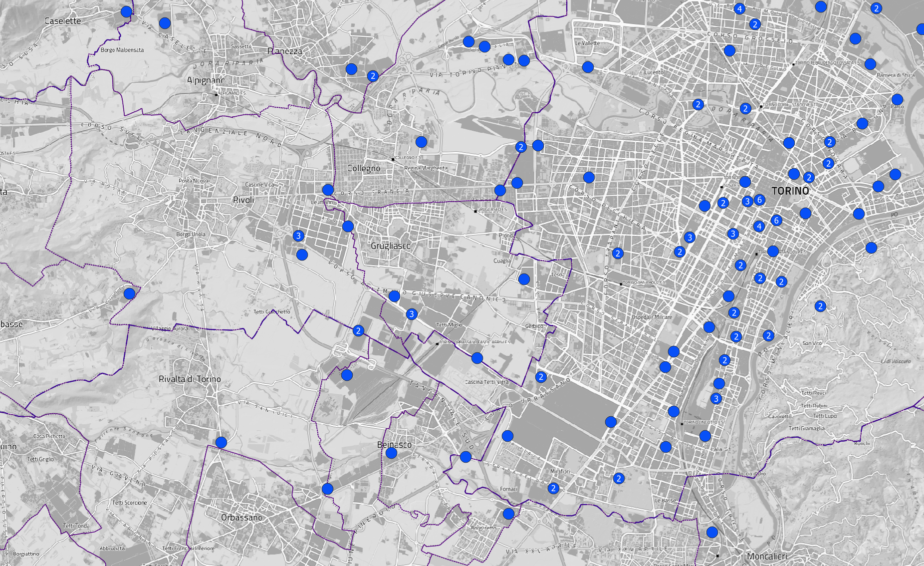Select the marker between Cuaglia and Lesna
The image size is (924, 566).
[524, 279]
